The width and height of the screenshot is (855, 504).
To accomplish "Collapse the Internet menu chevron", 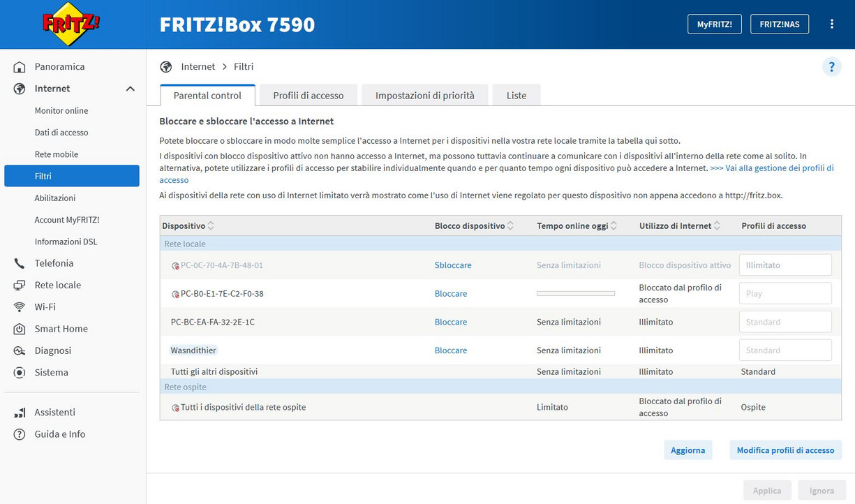I will [130, 89].
